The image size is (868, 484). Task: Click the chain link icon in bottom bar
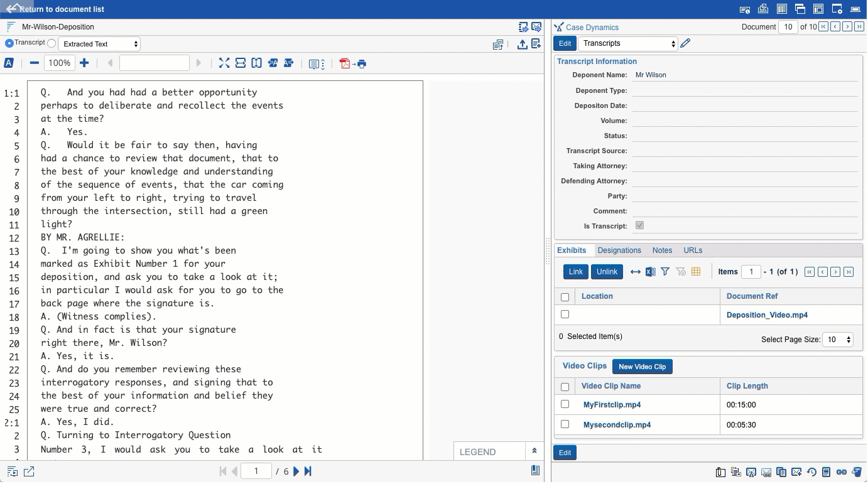tap(842, 472)
